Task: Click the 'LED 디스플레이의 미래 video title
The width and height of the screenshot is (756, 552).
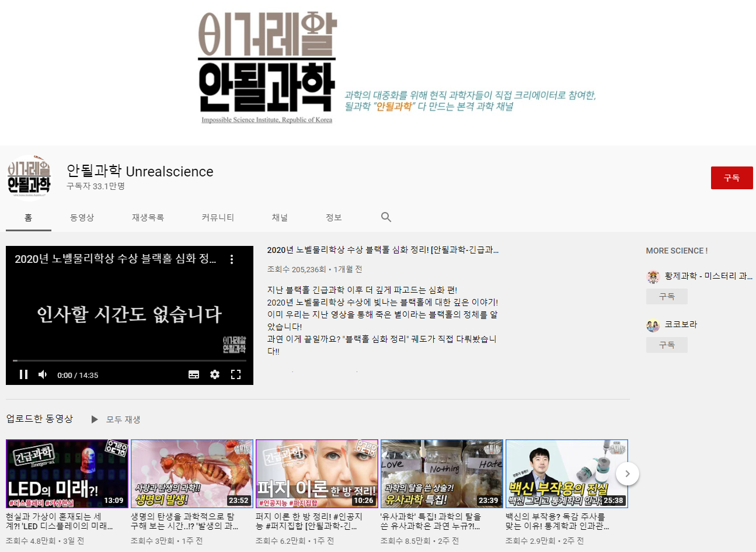Action: pos(60,522)
